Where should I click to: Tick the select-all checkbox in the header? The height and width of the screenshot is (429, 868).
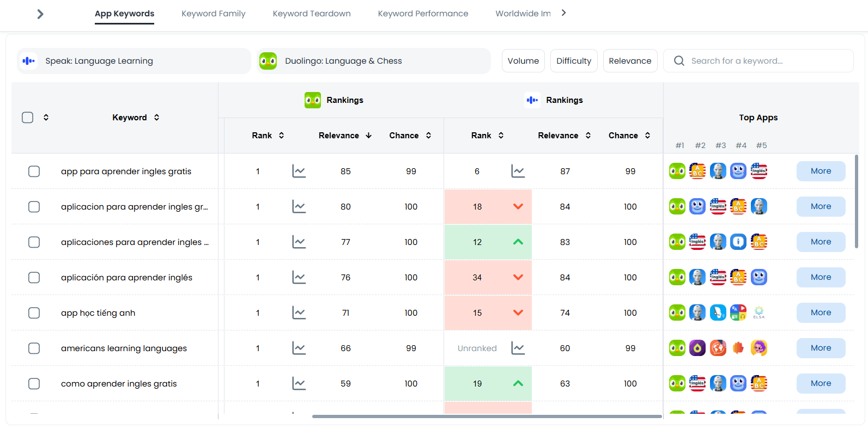pyautogui.click(x=28, y=118)
